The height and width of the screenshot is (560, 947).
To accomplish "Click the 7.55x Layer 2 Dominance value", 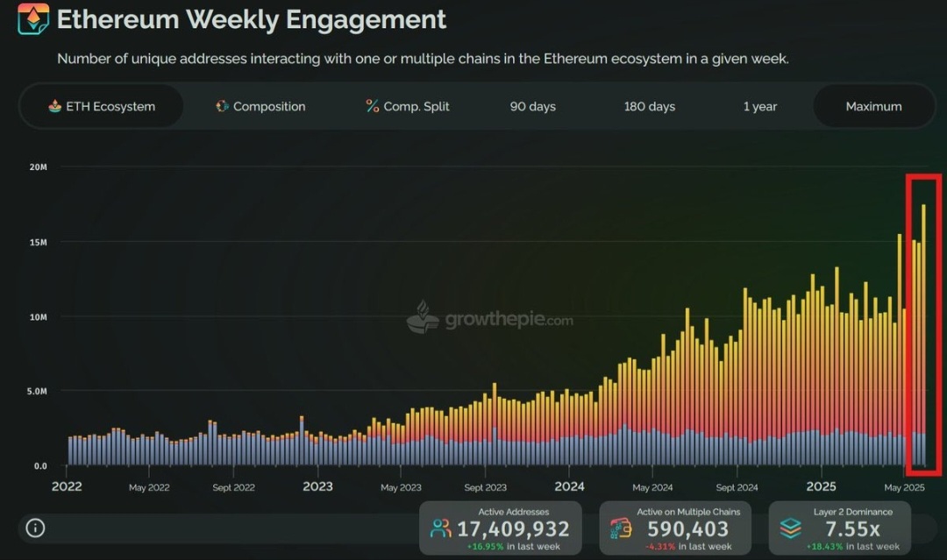I will (852, 529).
